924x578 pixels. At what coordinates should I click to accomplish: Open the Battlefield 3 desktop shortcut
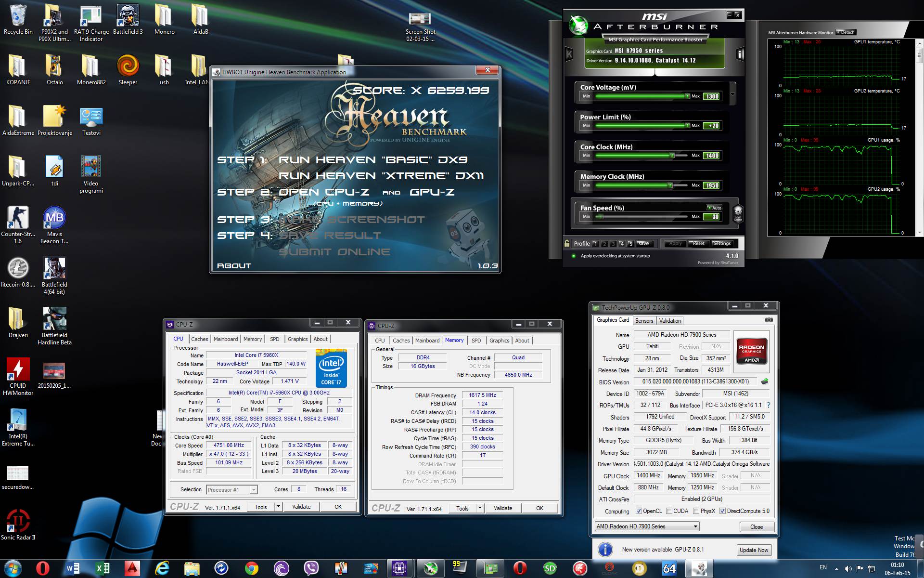tap(128, 20)
